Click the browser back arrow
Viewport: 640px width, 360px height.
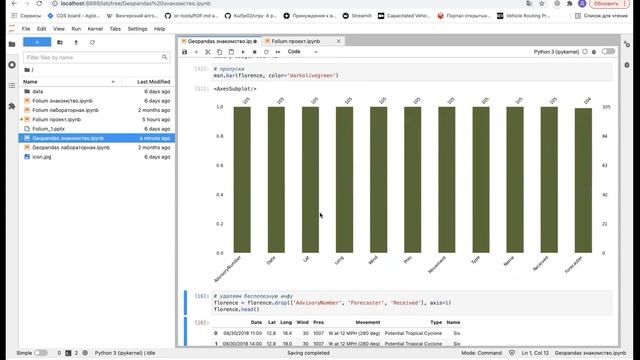14,3
